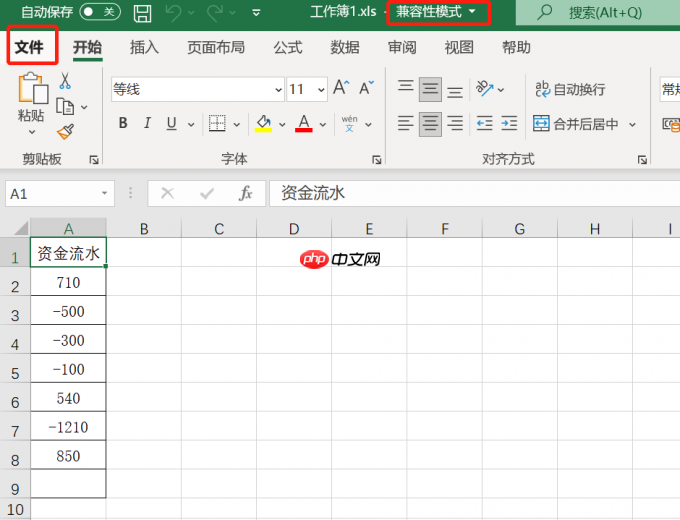Select Middle Align icon

tap(430, 89)
